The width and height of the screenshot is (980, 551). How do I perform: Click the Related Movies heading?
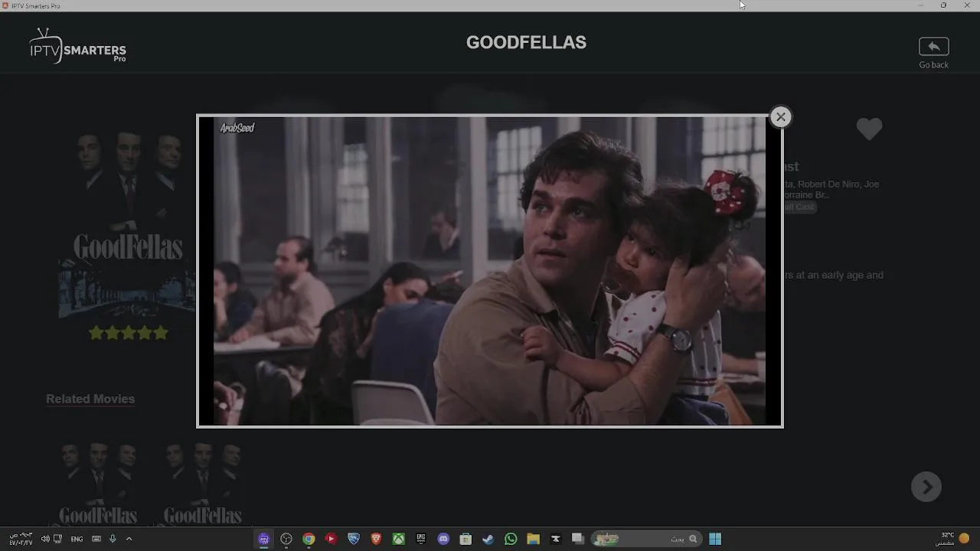pos(90,399)
